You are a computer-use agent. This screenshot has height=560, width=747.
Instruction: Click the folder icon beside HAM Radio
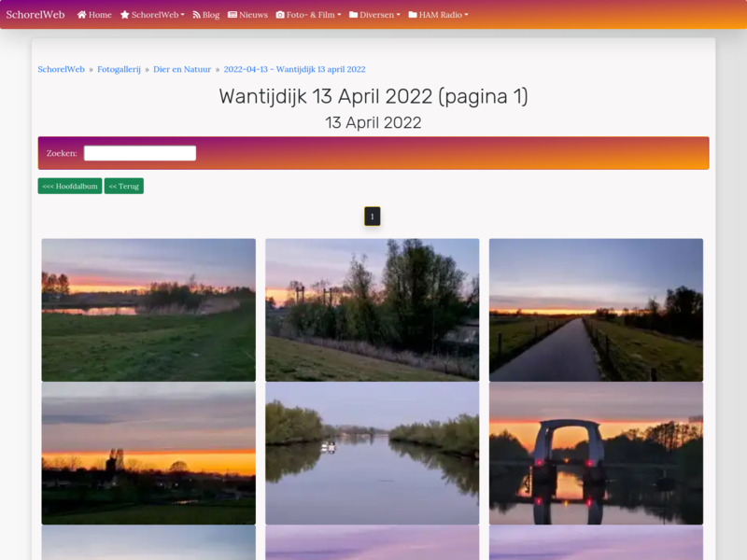point(413,15)
